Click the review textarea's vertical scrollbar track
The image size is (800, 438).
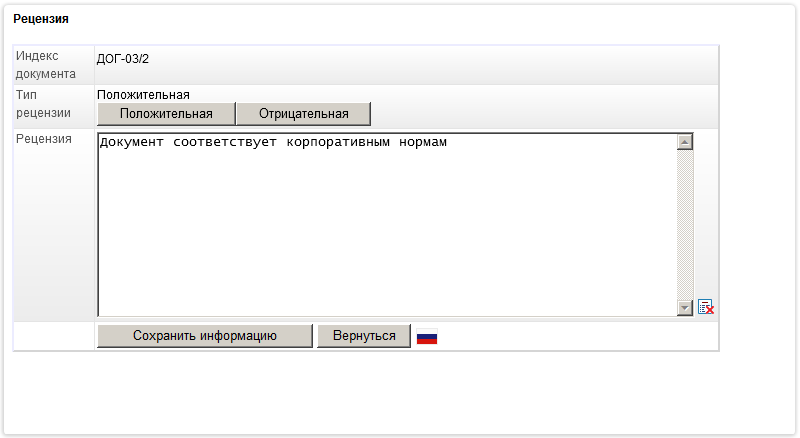click(685, 225)
